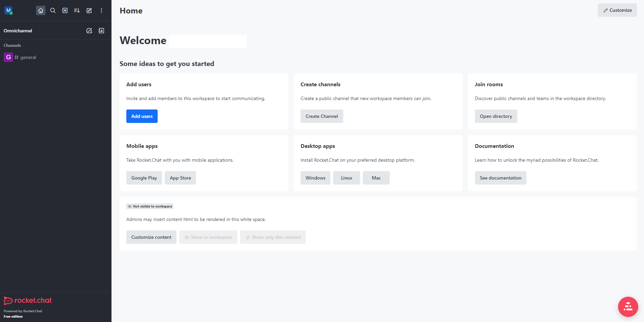Image resolution: width=644 pixels, height=322 pixels.
Task: Click the Mobile apps card heading
Action: click(x=142, y=146)
